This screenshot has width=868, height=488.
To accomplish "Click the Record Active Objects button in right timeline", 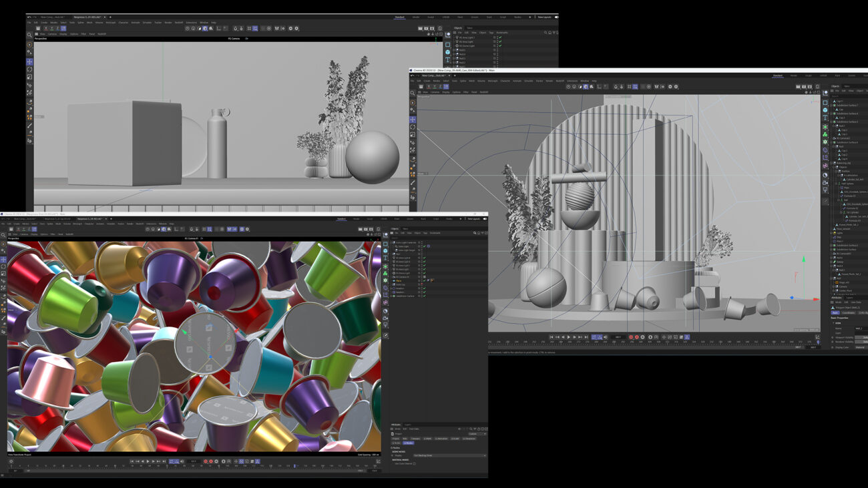I will [631, 337].
